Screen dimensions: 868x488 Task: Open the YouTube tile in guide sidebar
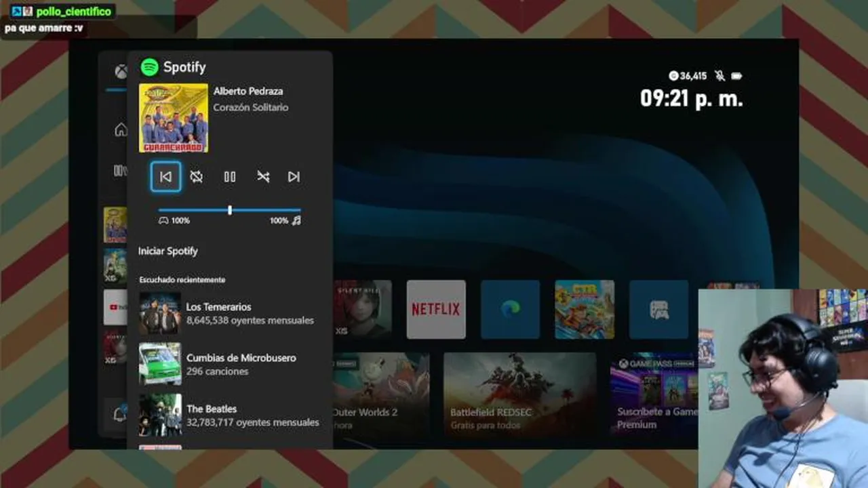point(115,307)
